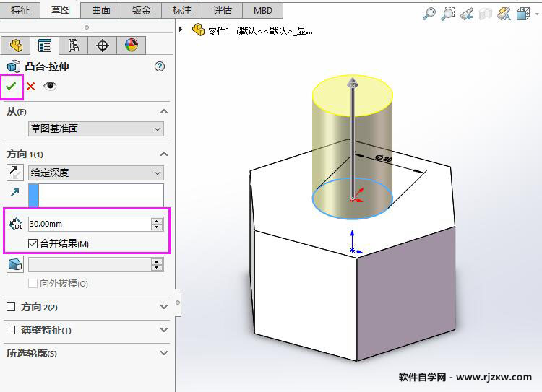This screenshot has width=542, height=392.
Task: Open the FeatureManager design tree tab
Action: tap(16, 45)
